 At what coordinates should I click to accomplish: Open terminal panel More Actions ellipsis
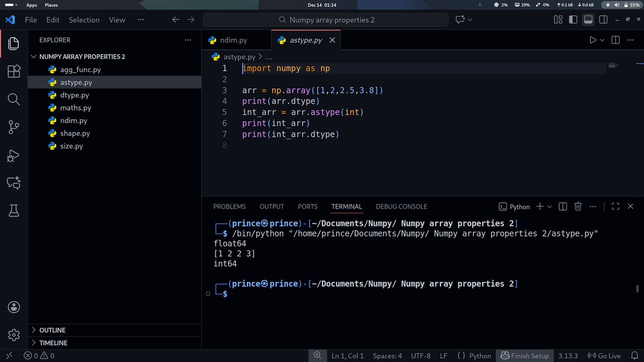pos(593,206)
